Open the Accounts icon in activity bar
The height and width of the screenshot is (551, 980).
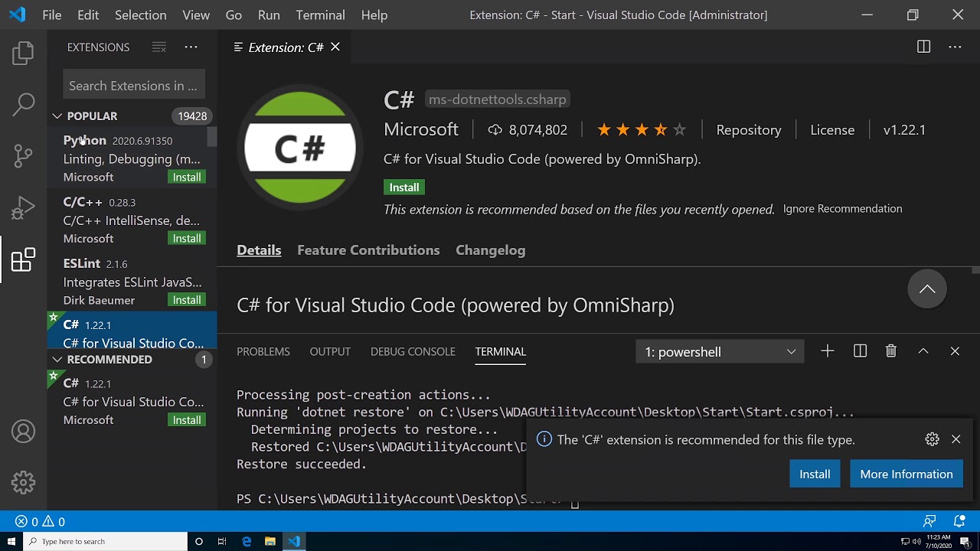pyautogui.click(x=23, y=432)
